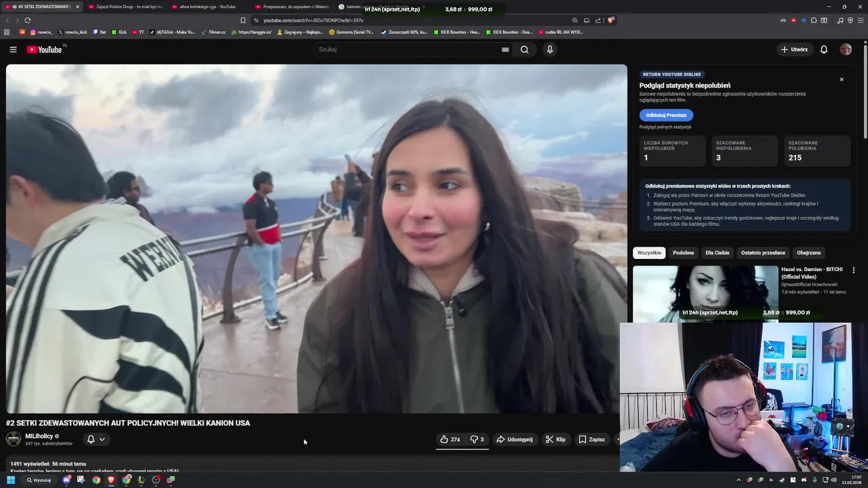Screen dimensions: 868x488
Task: Open the account avatar menu
Action: (x=846, y=49)
